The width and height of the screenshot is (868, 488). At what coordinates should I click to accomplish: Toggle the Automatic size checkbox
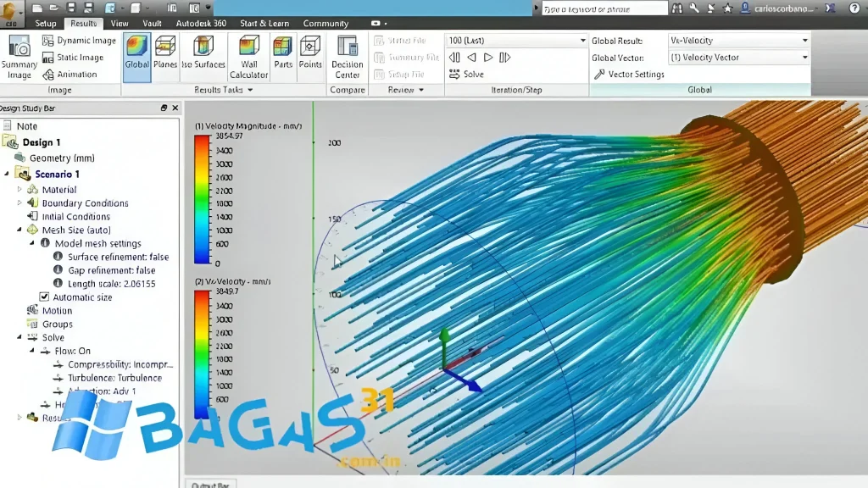point(44,297)
